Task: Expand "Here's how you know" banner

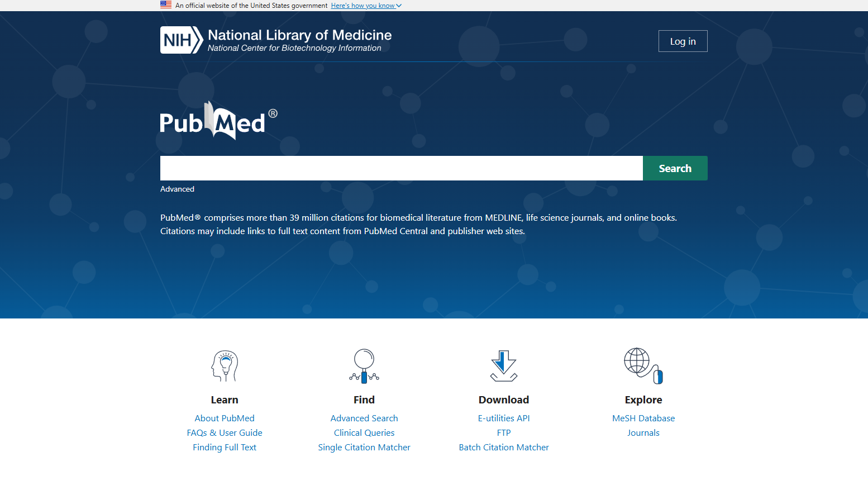Action: coord(366,6)
